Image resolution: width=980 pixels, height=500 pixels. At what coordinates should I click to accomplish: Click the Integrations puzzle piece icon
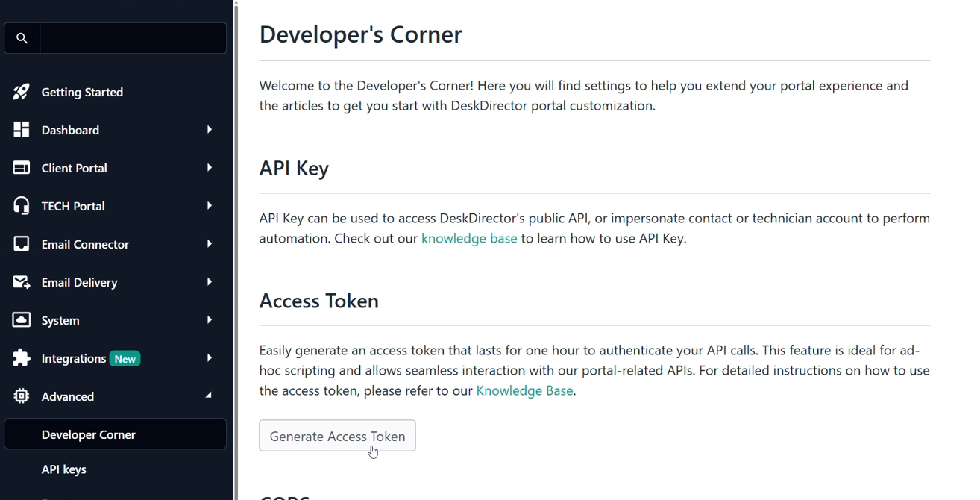pos(22,358)
